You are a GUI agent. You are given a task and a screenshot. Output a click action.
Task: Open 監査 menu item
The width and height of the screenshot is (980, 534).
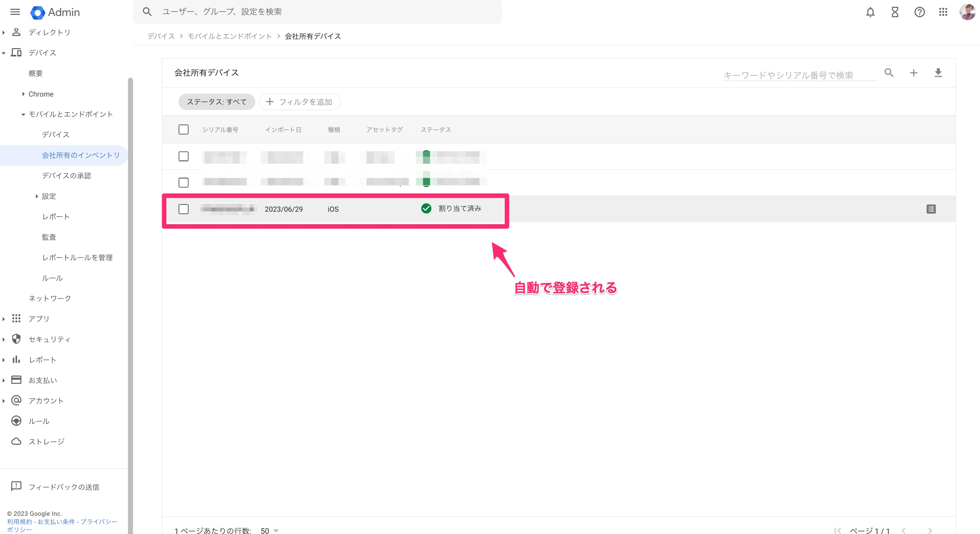click(x=49, y=237)
